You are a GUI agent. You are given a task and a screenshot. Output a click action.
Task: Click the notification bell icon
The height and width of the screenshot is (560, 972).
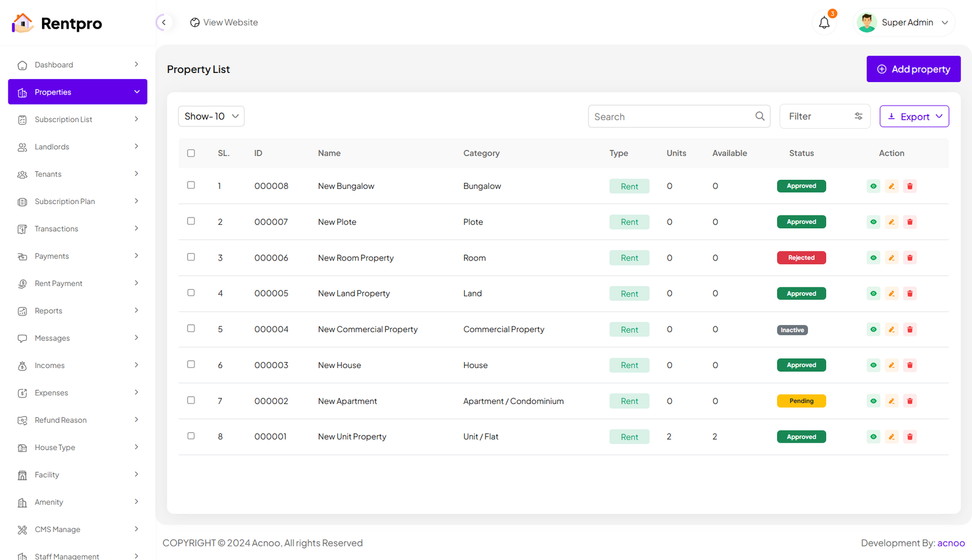coord(824,23)
